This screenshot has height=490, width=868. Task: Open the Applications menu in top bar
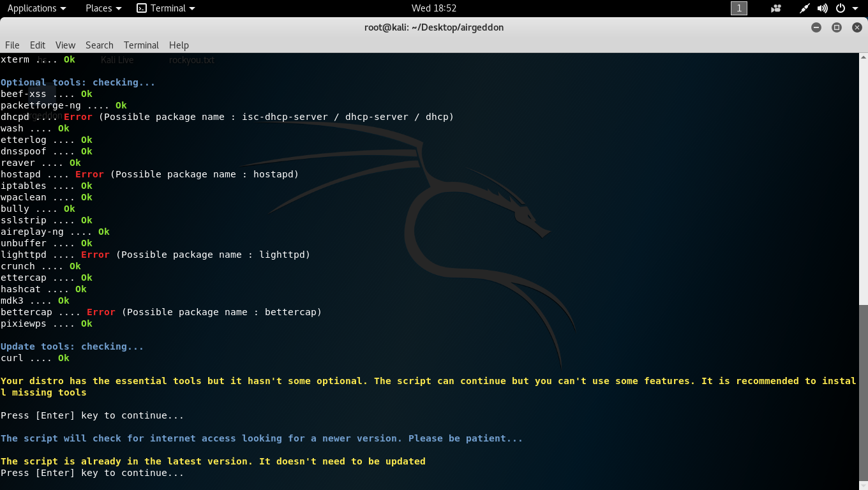coord(36,8)
